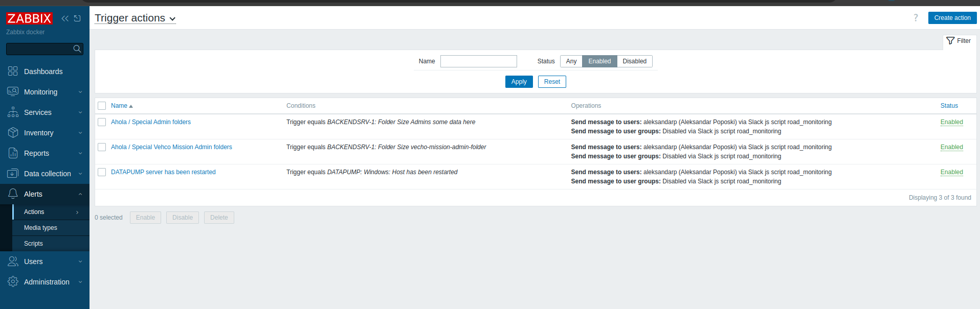
Task: Open the Actions submenu arrow
Action: (77, 212)
